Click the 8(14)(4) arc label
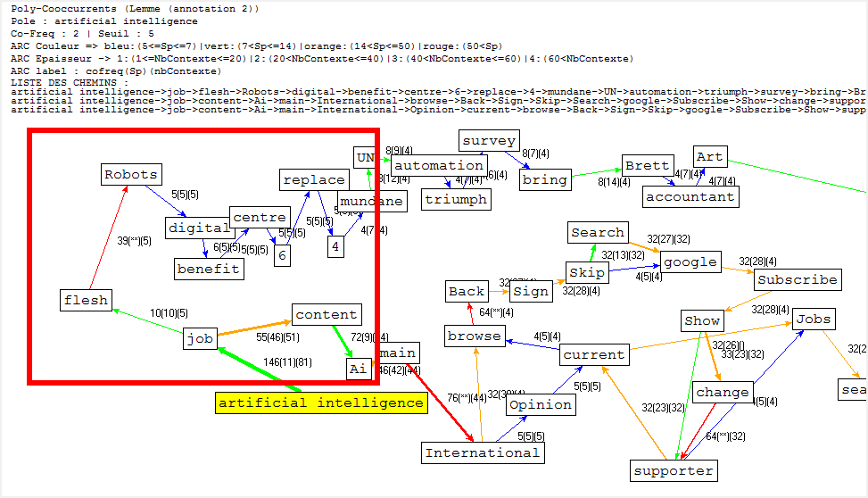The image size is (868, 498). tap(614, 182)
